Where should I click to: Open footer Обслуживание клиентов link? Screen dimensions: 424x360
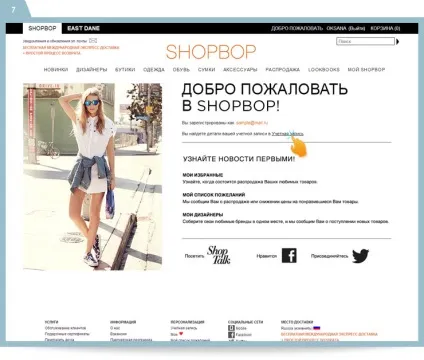[65, 328]
